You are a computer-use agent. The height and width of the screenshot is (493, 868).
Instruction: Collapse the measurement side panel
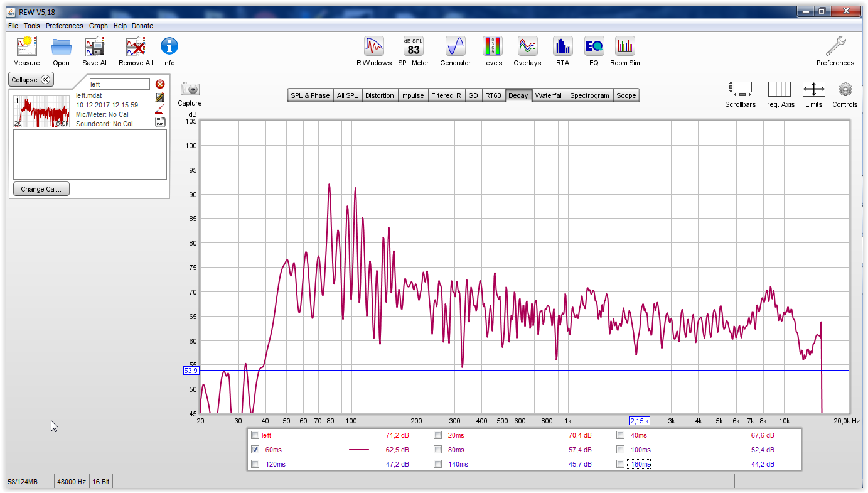[30, 80]
